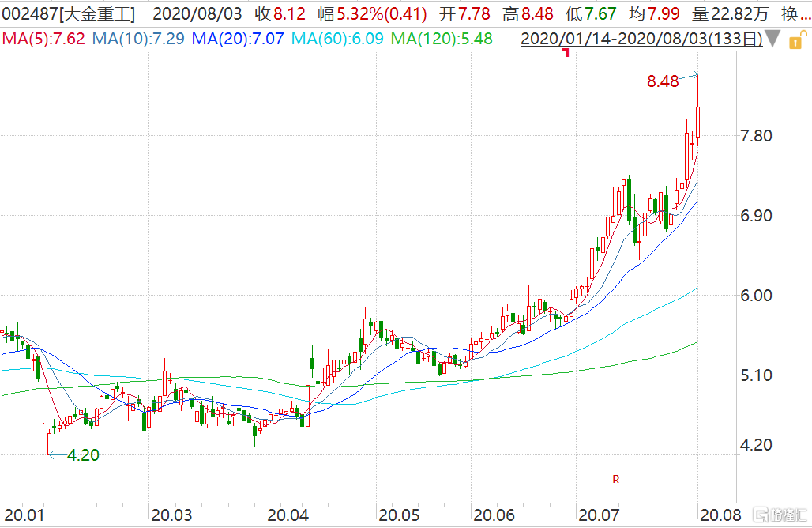The image size is (812, 528).
Task: Click the 量 22.82万 volume value
Action: click(x=730, y=14)
